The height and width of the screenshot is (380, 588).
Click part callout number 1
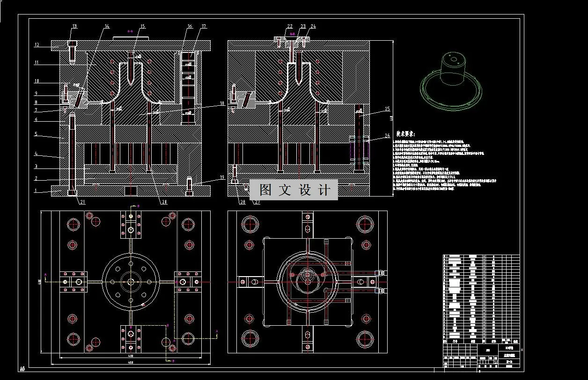click(x=35, y=190)
